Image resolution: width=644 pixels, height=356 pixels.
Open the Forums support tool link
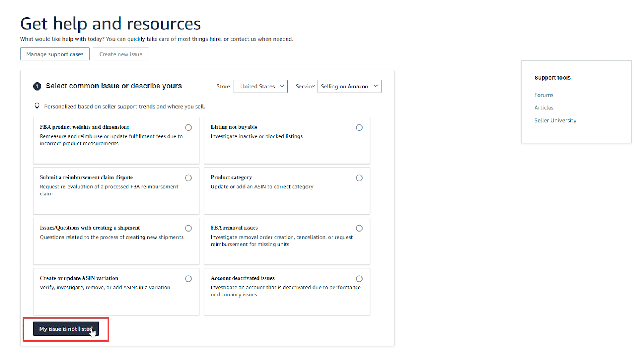pyautogui.click(x=543, y=95)
